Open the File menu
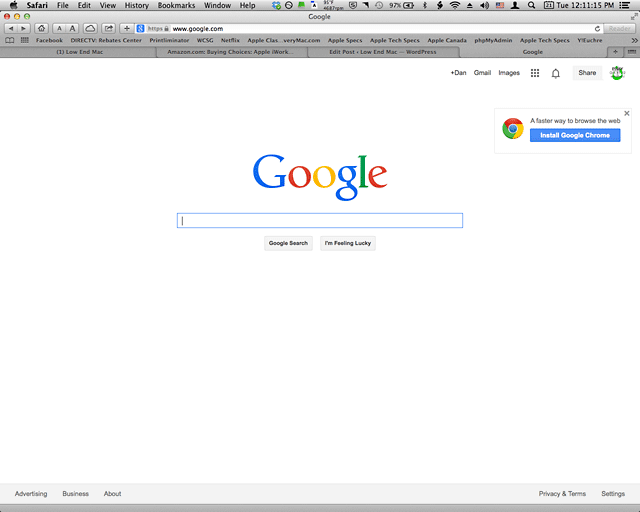The height and width of the screenshot is (512, 640). [62, 5]
